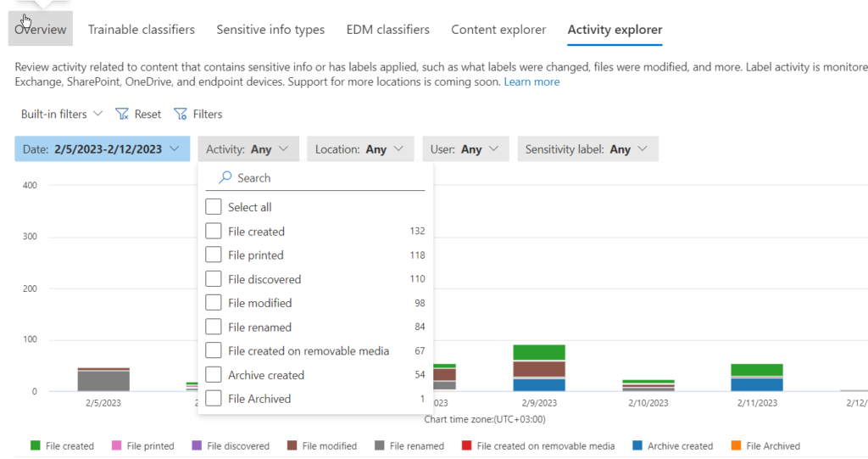The image size is (868, 459).
Task: Follow the Learn more link
Action: [x=531, y=81]
